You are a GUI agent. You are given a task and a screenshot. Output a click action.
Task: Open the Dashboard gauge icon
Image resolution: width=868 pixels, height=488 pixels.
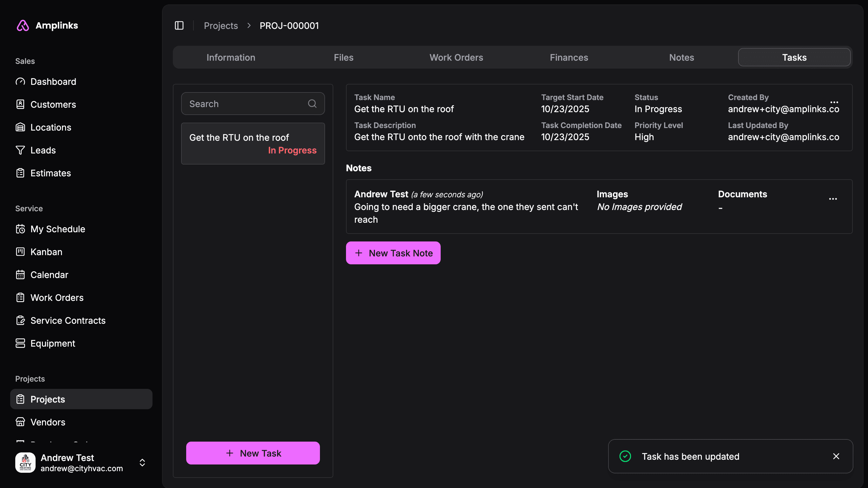point(20,82)
